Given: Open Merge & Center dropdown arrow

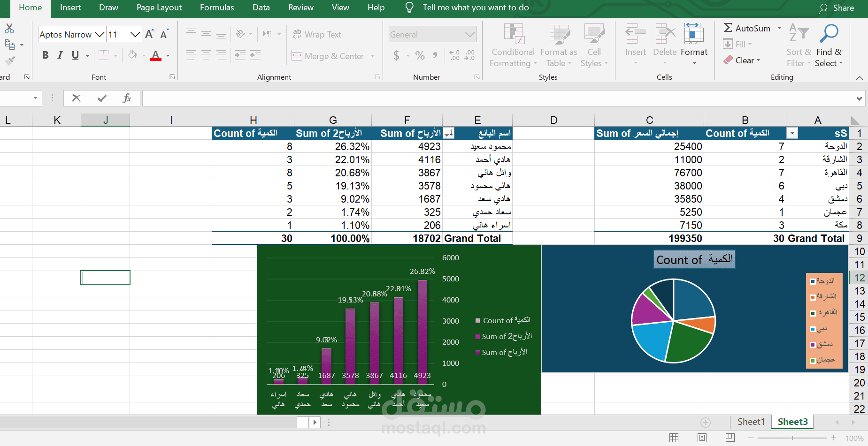Looking at the screenshot, I should 373,56.
